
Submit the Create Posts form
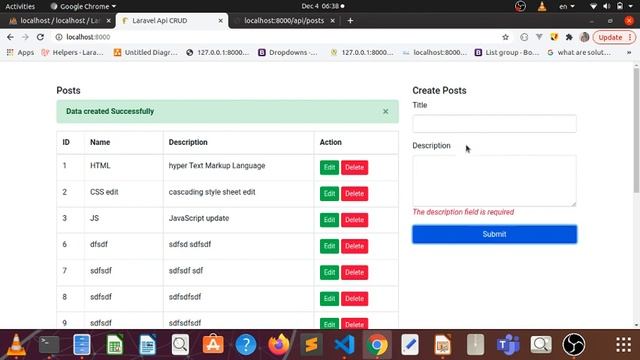[494, 234]
